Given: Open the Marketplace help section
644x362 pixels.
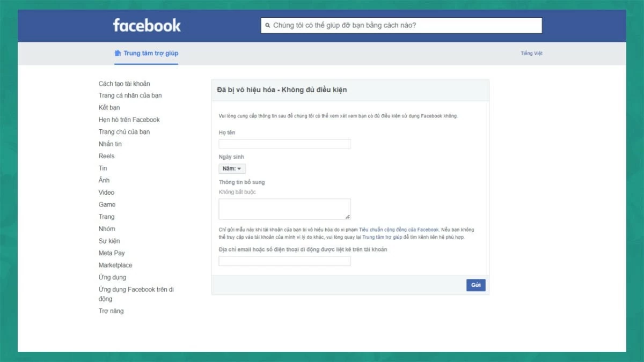Looking at the screenshot, I should pyautogui.click(x=115, y=265).
